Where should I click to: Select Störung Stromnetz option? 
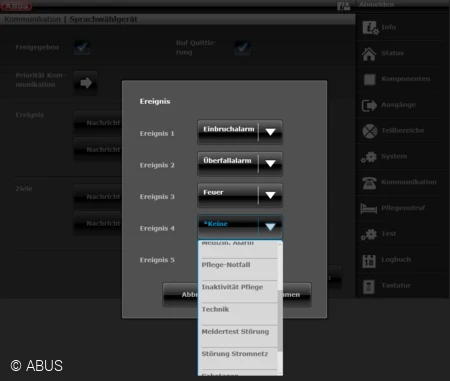[x=238, y=359]
